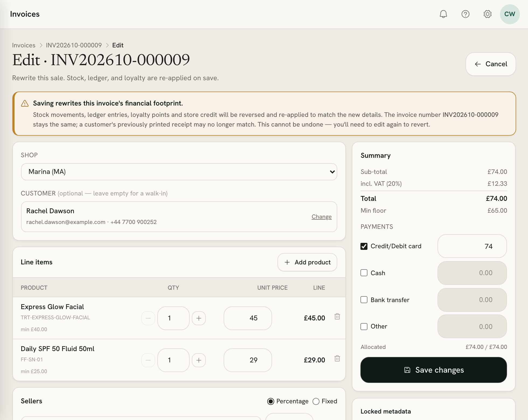The width and height of the screenshot is (528, 420).
Task: Delete the Daily SPF 50 Fluid line item
Action: pos(337,358)
